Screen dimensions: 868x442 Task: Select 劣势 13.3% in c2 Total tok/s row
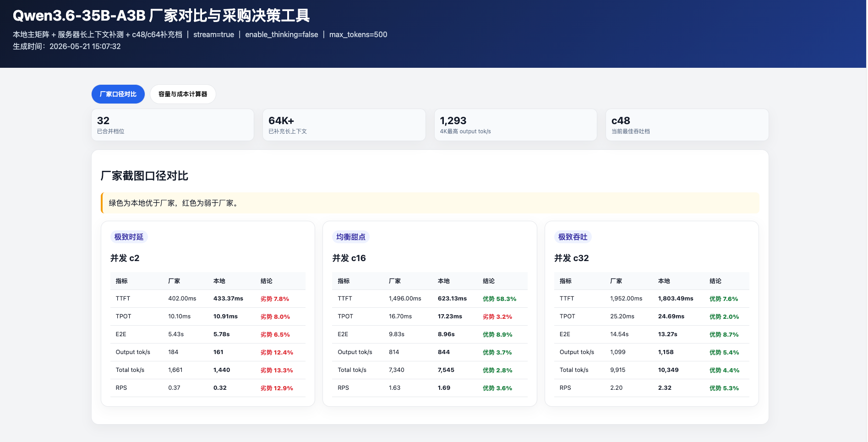pos(277,370)
